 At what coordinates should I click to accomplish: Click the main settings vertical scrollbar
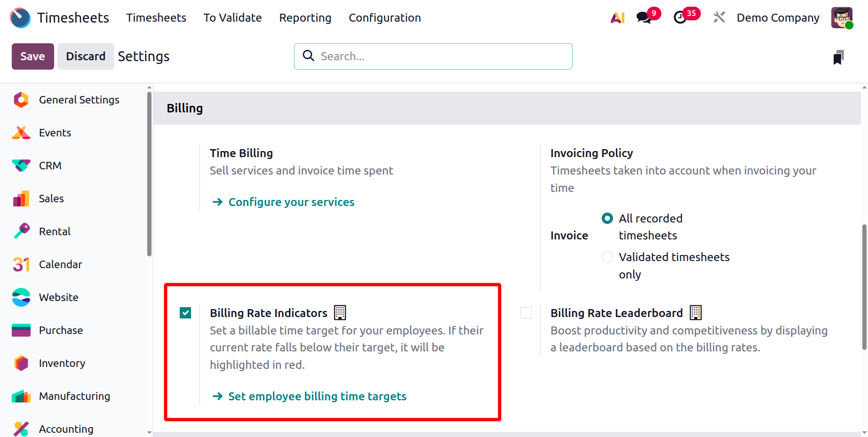coord(864,287)
